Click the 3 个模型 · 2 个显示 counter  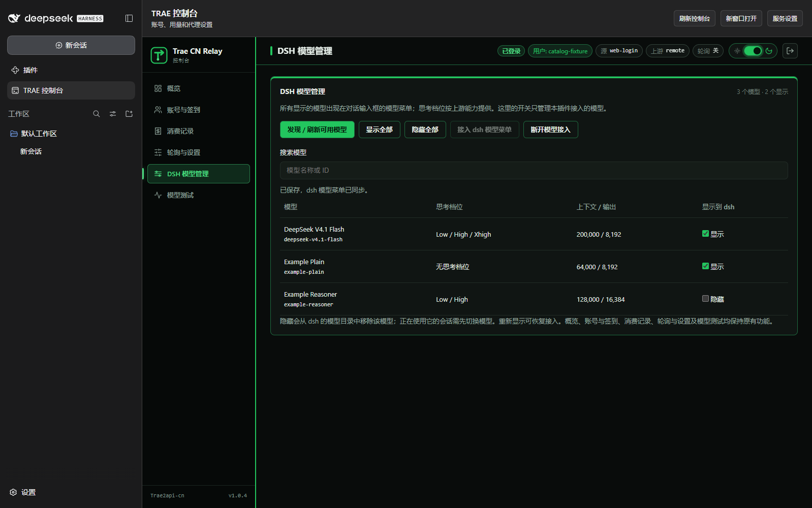click(762, 92)
